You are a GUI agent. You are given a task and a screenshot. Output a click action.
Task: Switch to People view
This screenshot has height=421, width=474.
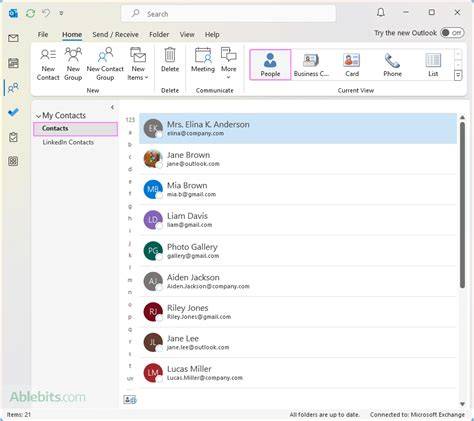click(x=270, y=65)
